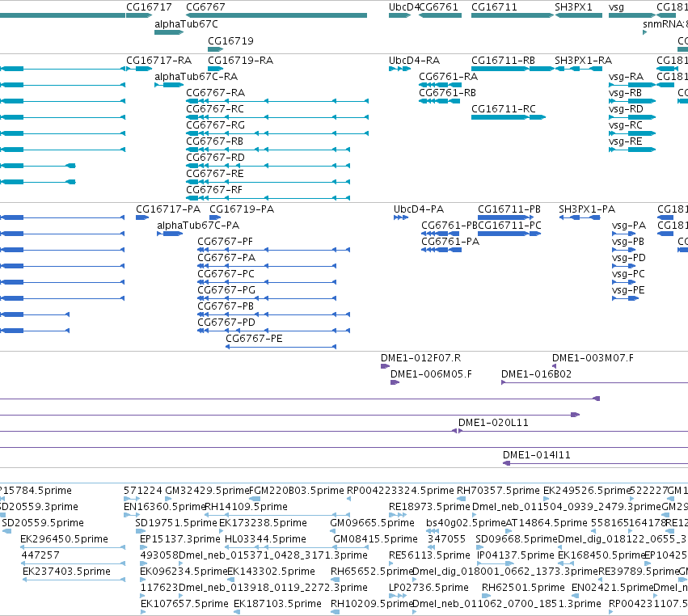Select the CG6767-RD transcript label
Screen dimensions: 688x616
[x=215, y=158]
